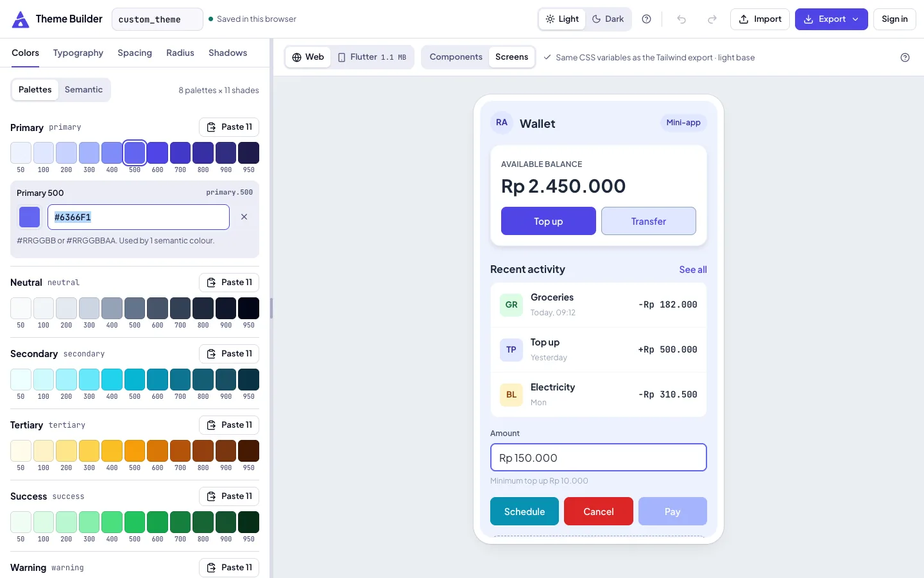Click the undo arrow icon
The height and width of the screenshot is (578, 924).
681,19
